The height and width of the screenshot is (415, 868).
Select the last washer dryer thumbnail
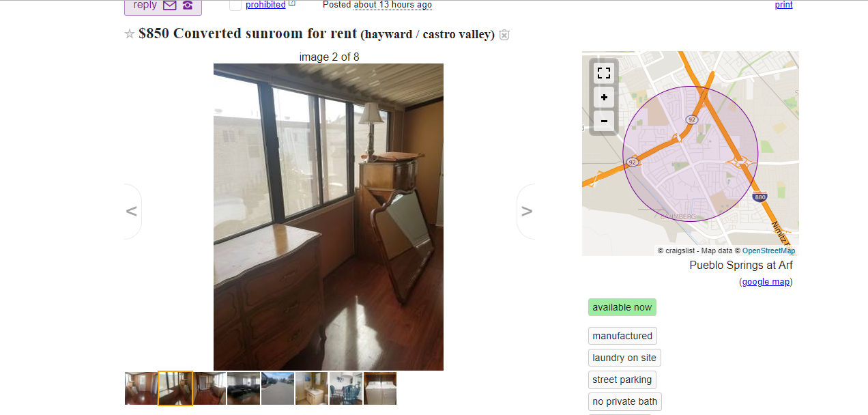pyautogui.click(x=380, y=388)
